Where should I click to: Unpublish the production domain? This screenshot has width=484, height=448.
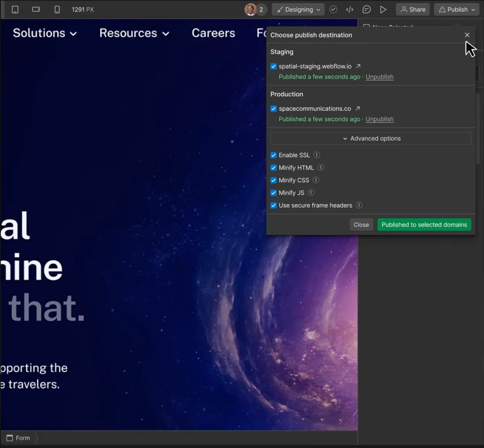[380, 119]
